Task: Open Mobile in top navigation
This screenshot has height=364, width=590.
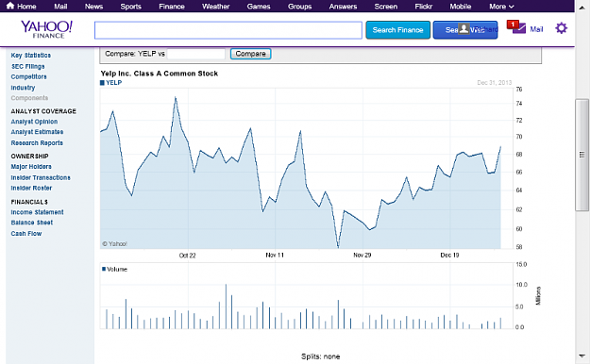Action: [460, 7]
